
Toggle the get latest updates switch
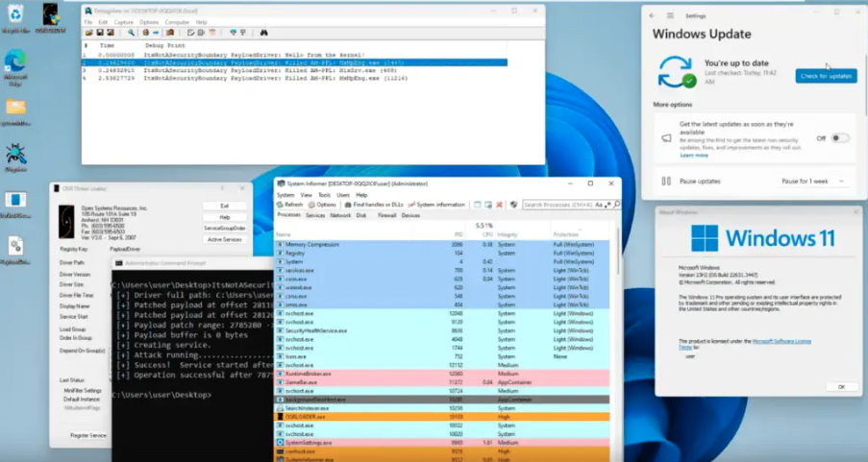tap(839, 138)
